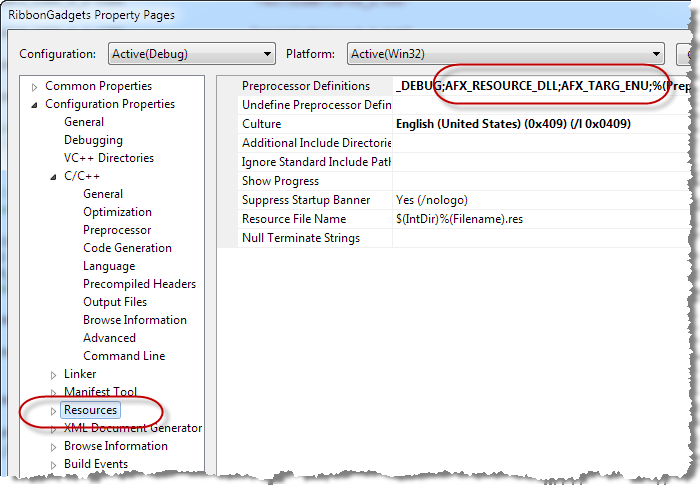Expand the Resources node arrow
Screen dimensions: 700x485
(x=54, y=411)
